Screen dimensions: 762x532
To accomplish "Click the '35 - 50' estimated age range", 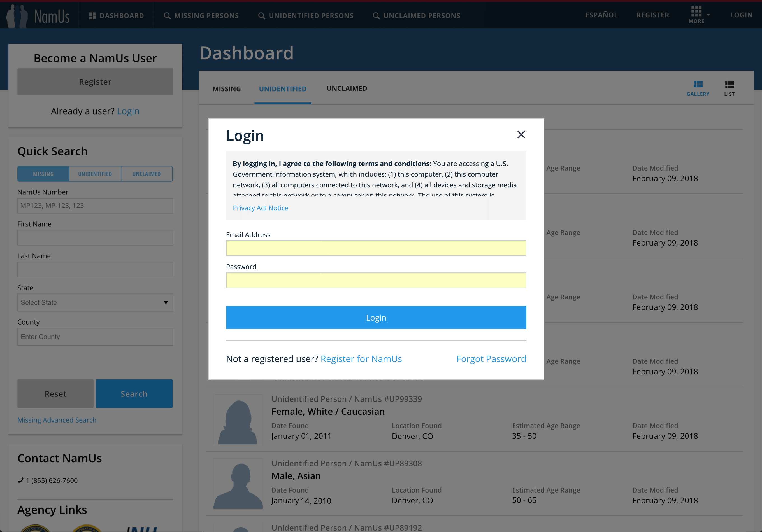I will tap(524, 436).
